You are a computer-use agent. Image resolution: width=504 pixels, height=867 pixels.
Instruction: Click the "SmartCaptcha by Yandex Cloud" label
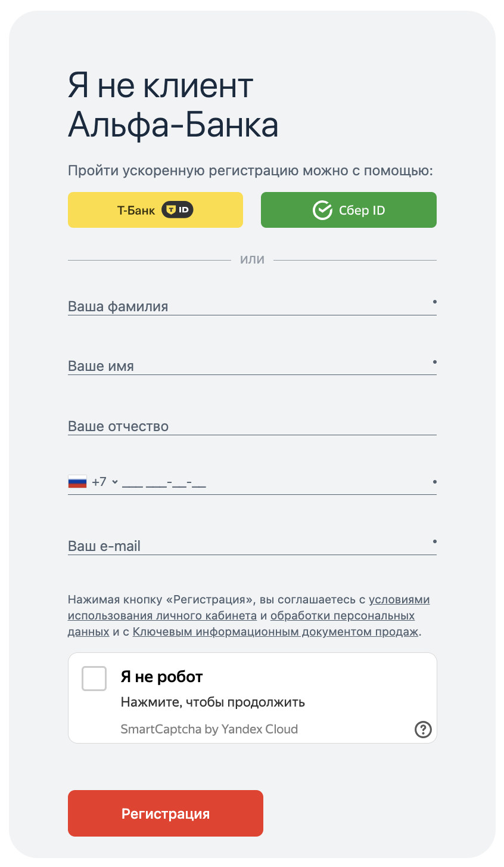(x=209, y=729)
